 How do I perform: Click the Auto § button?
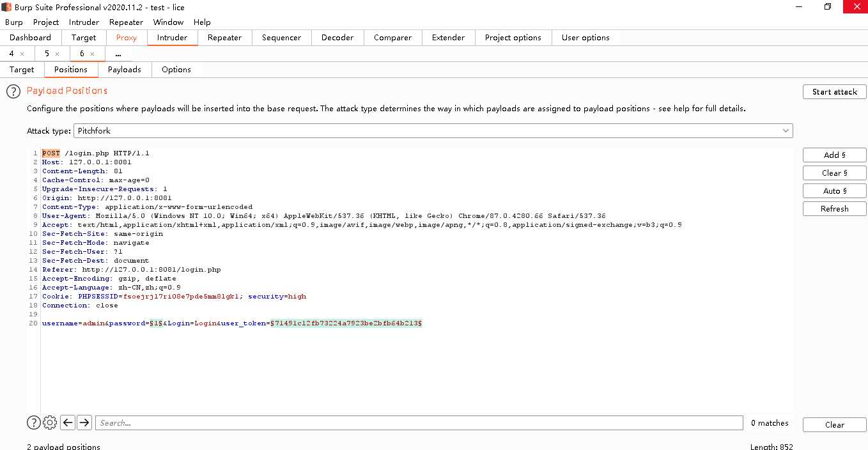pos(835,190)
